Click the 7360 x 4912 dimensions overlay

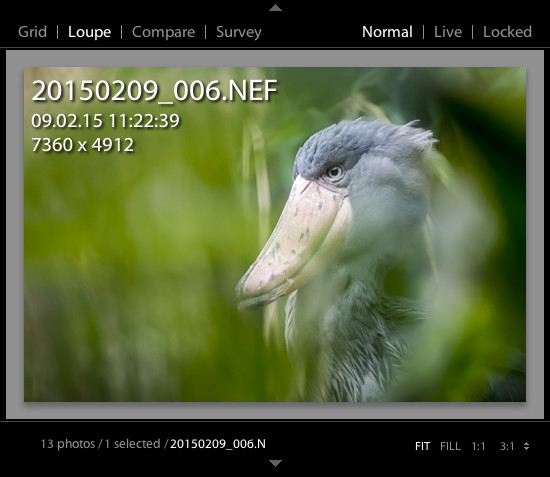pyautogui.click(x=83, y=145)
